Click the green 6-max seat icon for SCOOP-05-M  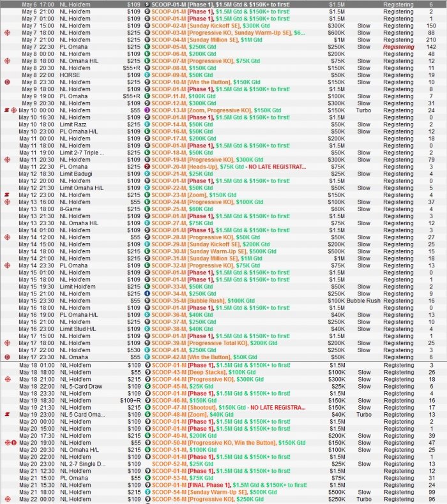click(x=147, y=47)
